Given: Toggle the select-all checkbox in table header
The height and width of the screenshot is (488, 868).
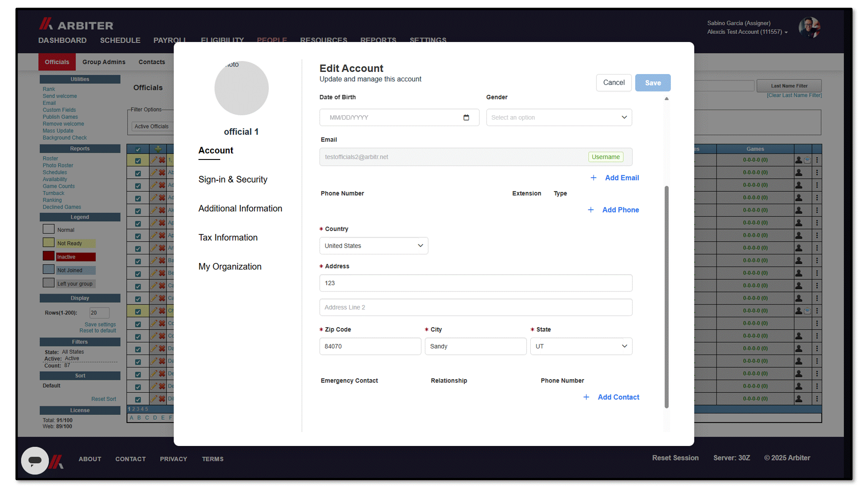Looking at the screenshot, I should (x=138, y=149).
